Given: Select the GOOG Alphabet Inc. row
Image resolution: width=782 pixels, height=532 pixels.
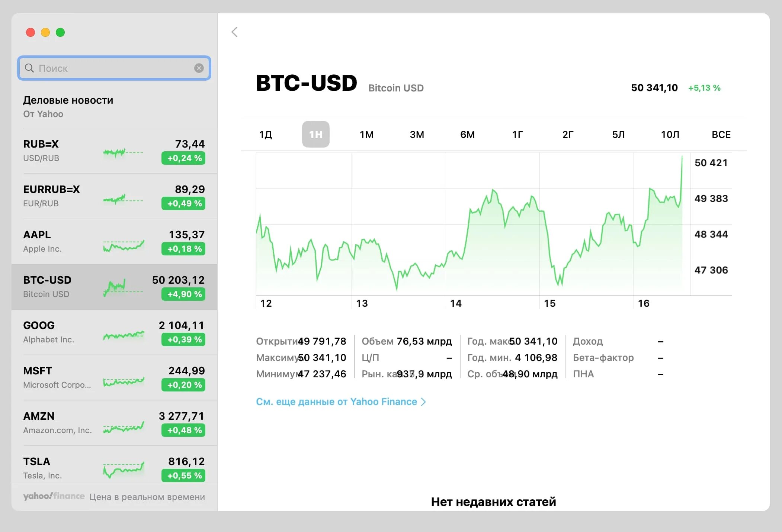Looking at the screenshot, I should (x=114, y=332).
